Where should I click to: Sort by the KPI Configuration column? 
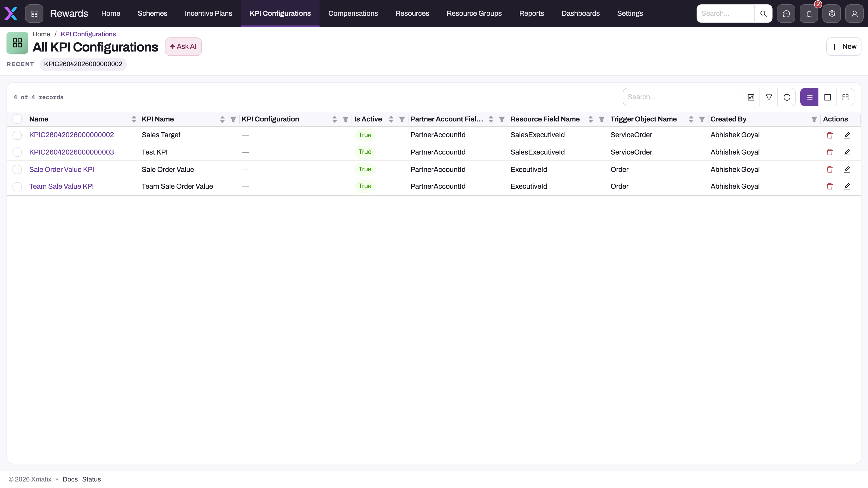(x=335, y=119)
